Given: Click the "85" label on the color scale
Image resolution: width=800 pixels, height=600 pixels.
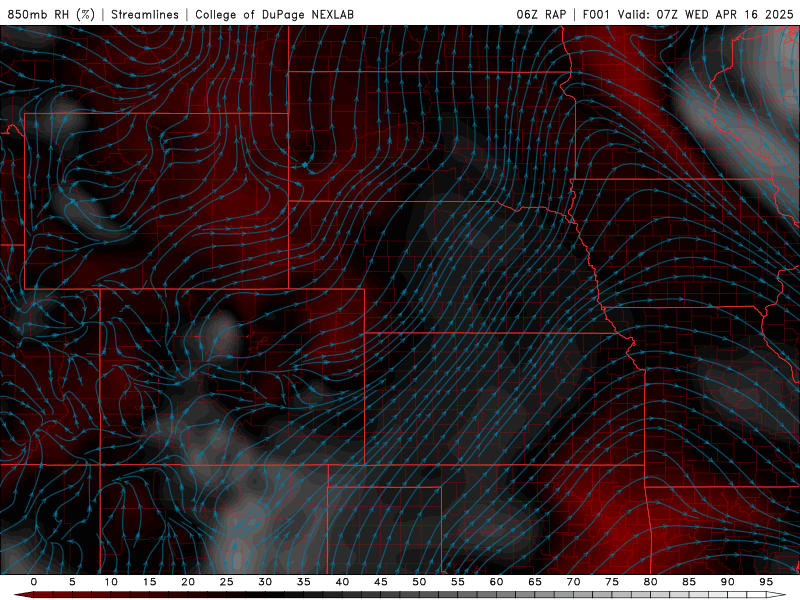Looking at the screenshot, I should click(x=689, y=582).
